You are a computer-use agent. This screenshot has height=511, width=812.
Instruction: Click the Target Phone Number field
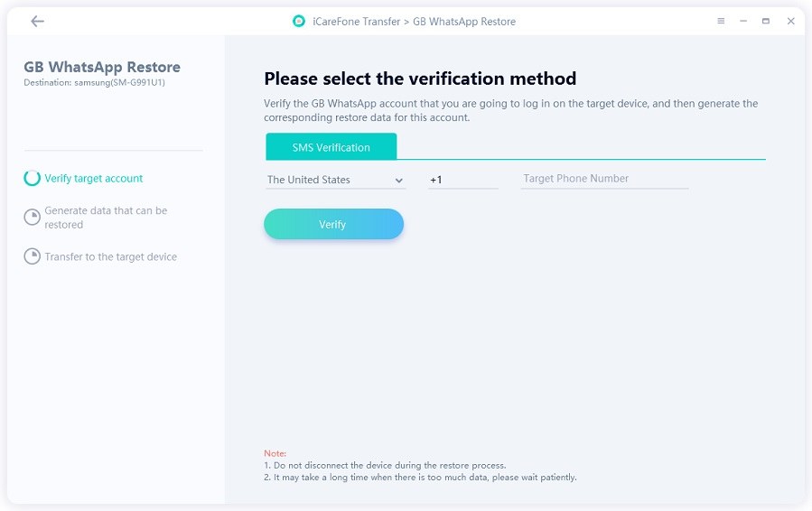pos(604,179)
